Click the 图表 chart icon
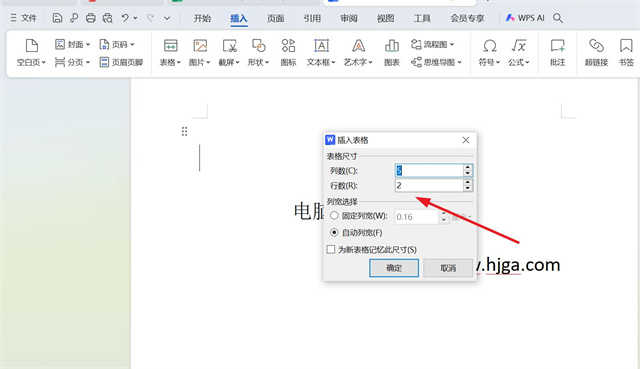Image resolution: width=640 pixels, height=369 pixels. pyautogui.click(x=392, y=46)
